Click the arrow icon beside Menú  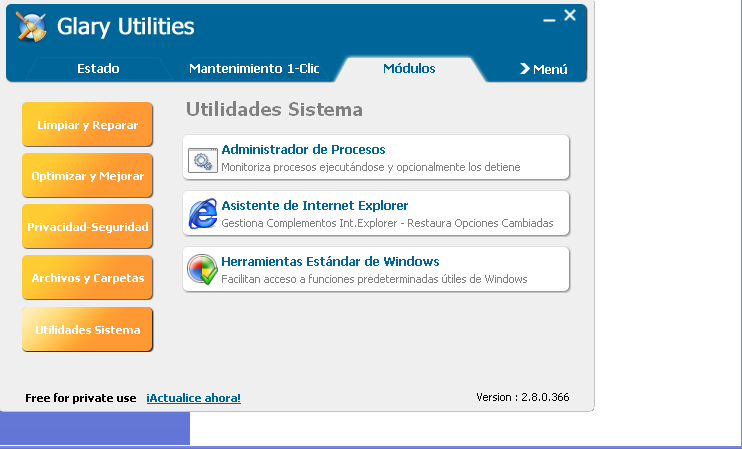[x=525, y=69]
